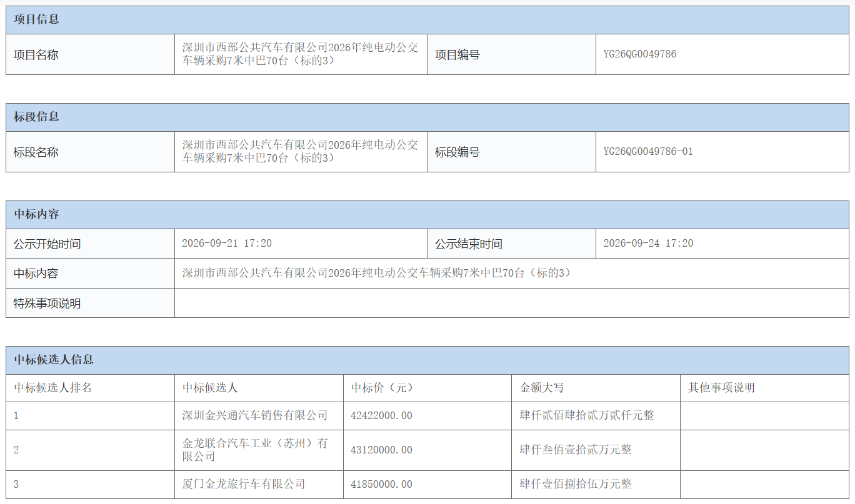Select the 中标价（元） column header
855x504 pixels.
427,388
